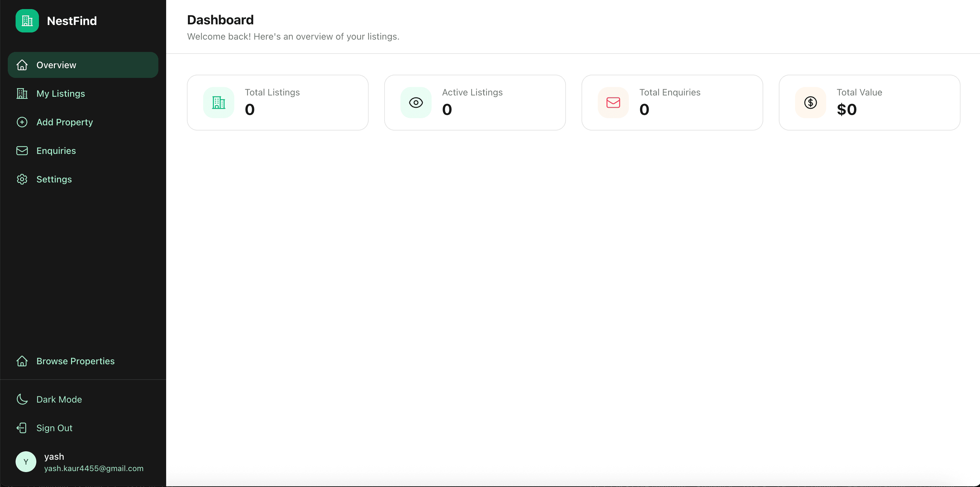Image resolution: width=980 pixels, height=487 pixels.
Task: Open Settings via the gear icon
Action: point(22,179)
